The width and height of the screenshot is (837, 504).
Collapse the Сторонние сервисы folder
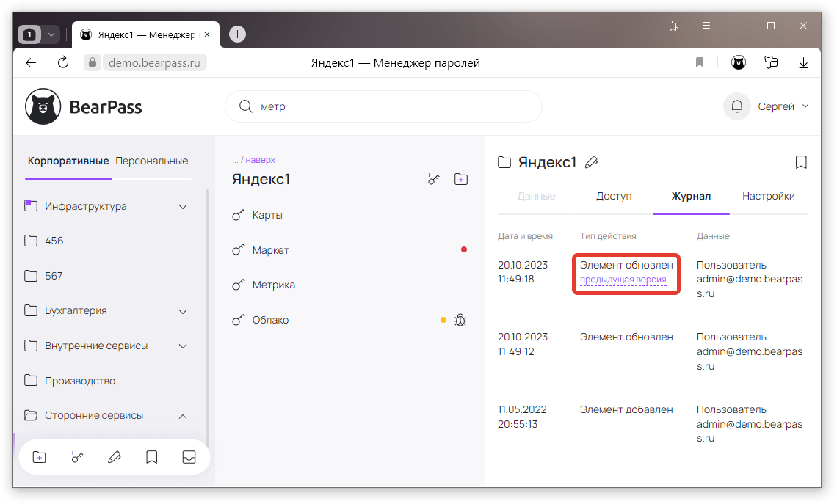(x=183, y=416)
